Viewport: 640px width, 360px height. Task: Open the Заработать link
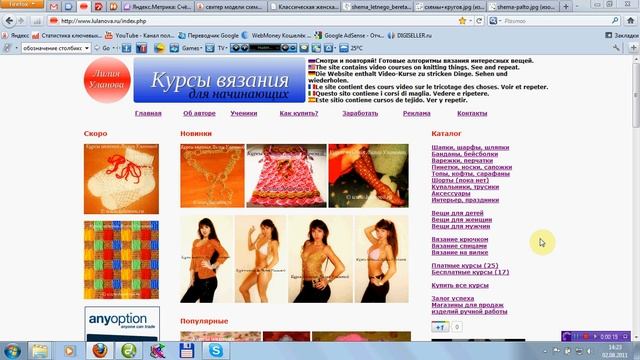coord(360,113)
